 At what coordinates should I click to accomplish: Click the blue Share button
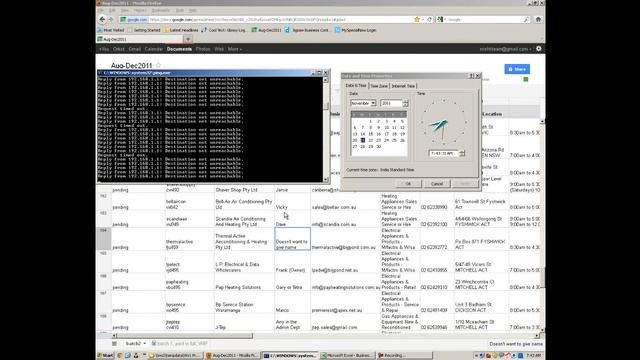[x=517, y=69]
